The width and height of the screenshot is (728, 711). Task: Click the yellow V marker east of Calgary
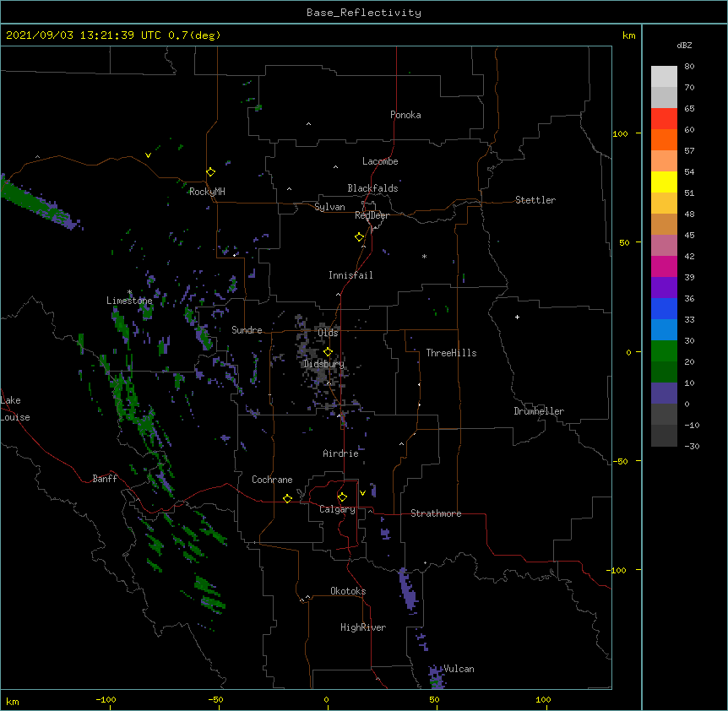[x=362, y=493]
